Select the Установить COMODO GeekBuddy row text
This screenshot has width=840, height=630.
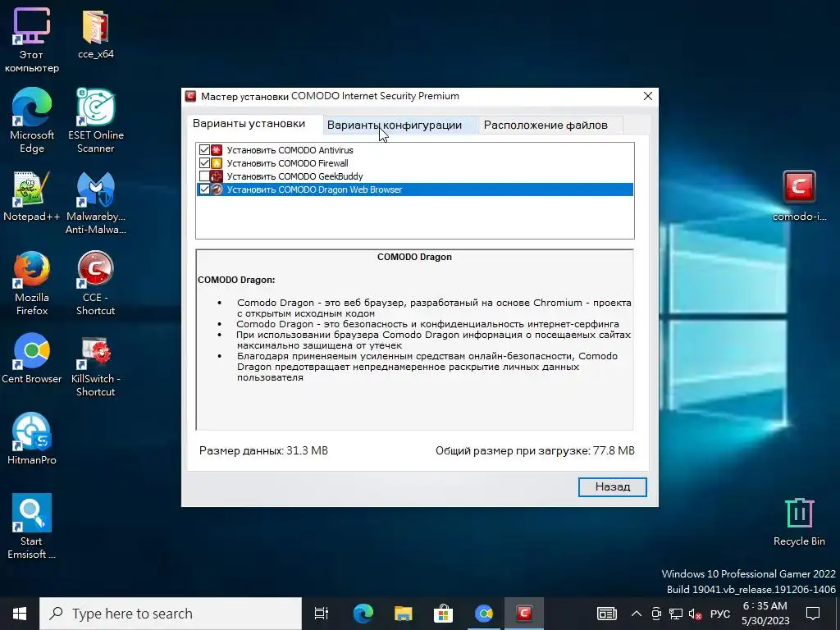[x=294, y=176]
